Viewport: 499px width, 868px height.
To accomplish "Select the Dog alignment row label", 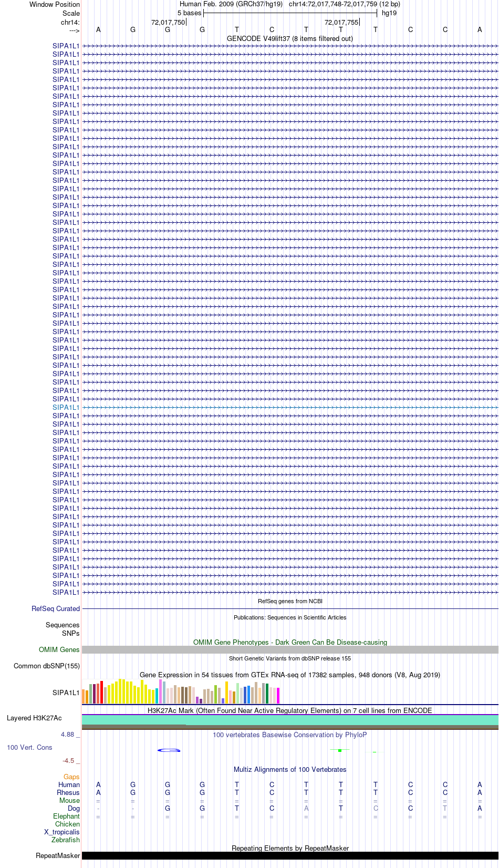I will coord(74,808).
